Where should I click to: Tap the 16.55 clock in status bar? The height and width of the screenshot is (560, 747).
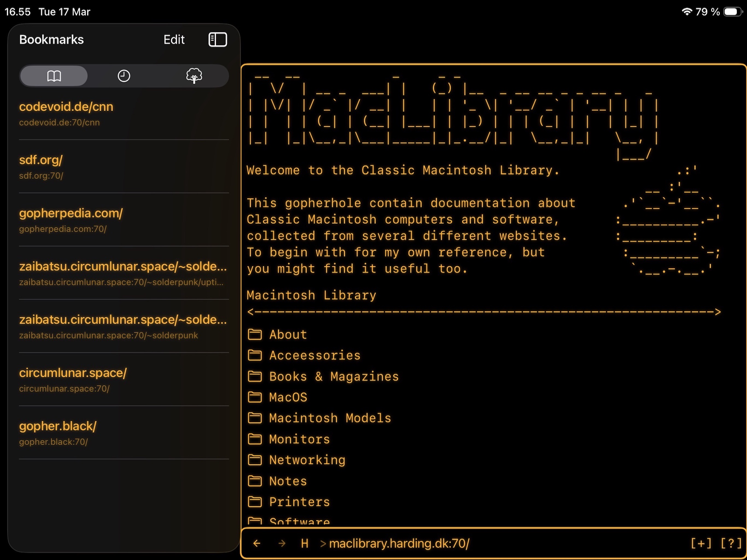click(x=17, y=12)
